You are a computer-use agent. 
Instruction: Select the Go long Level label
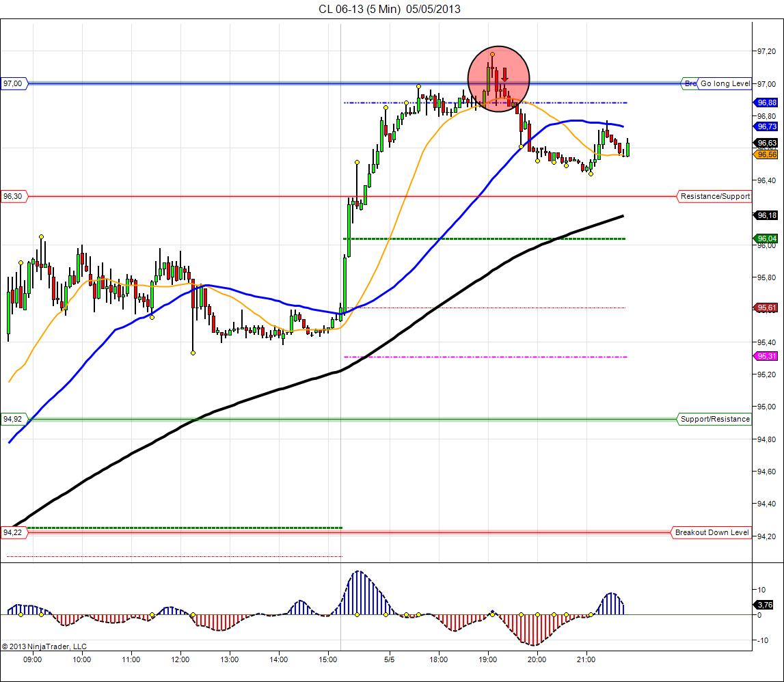725,83
